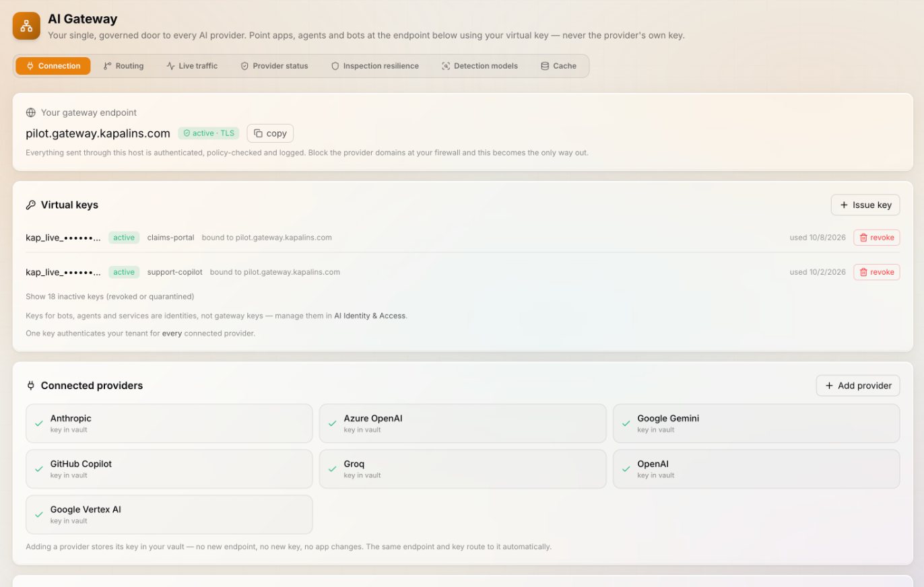Revoke the support-copilot virtual key
This screenshot has height=587, width=924.
pyautogui.click(x=877, y=272)
